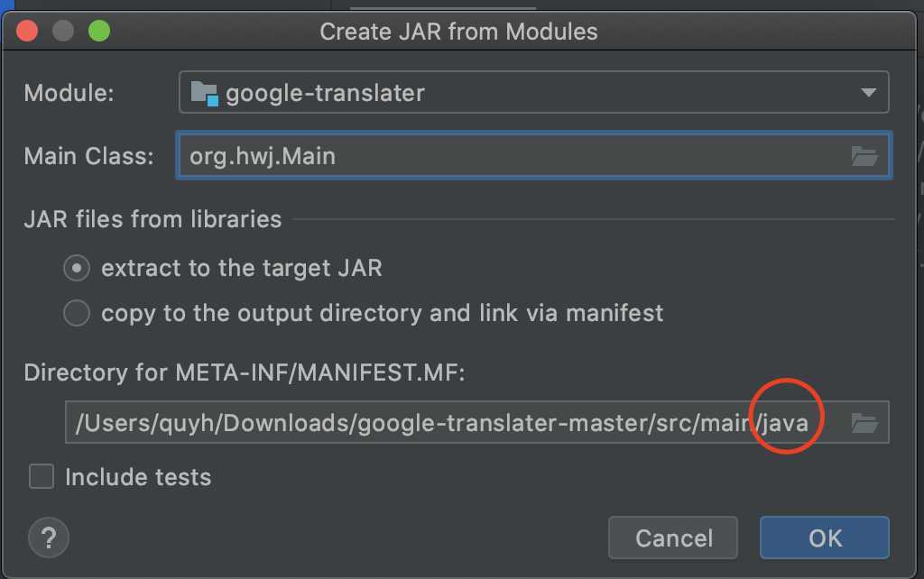The height and width of the screenshot is (579, 924).
Task: Click the 'Main Class:' label
Action: click(89, 156)
